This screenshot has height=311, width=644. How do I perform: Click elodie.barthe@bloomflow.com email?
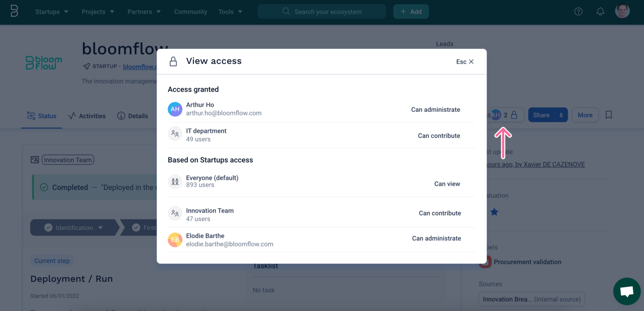point(229,244)
